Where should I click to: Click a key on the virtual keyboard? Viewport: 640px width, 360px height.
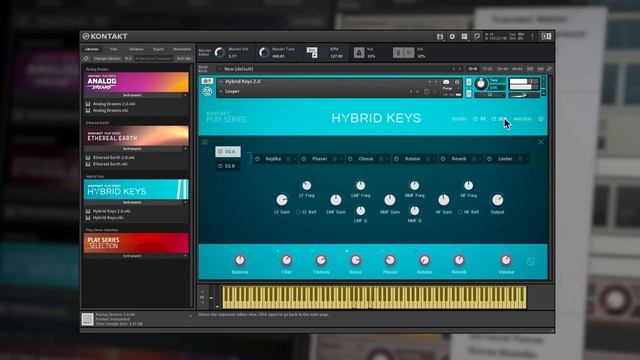374,297
